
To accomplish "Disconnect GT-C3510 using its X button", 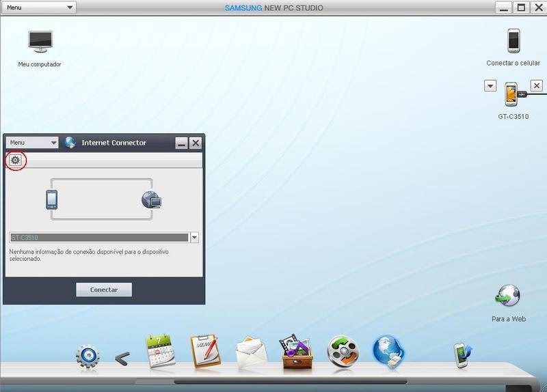I will tap(537, 85).
